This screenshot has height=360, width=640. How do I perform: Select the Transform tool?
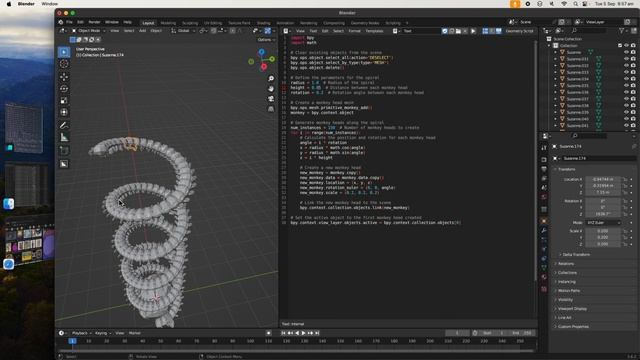pos(64,112)
